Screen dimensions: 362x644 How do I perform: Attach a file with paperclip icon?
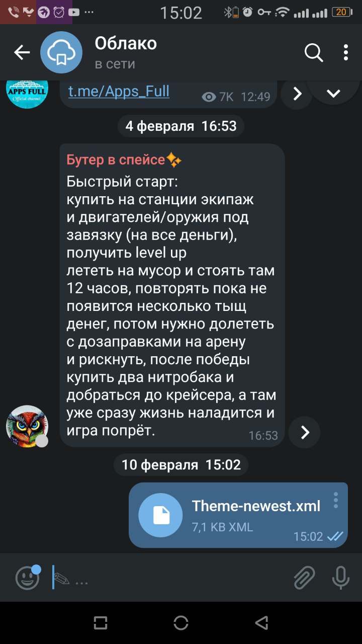[304, 578]
